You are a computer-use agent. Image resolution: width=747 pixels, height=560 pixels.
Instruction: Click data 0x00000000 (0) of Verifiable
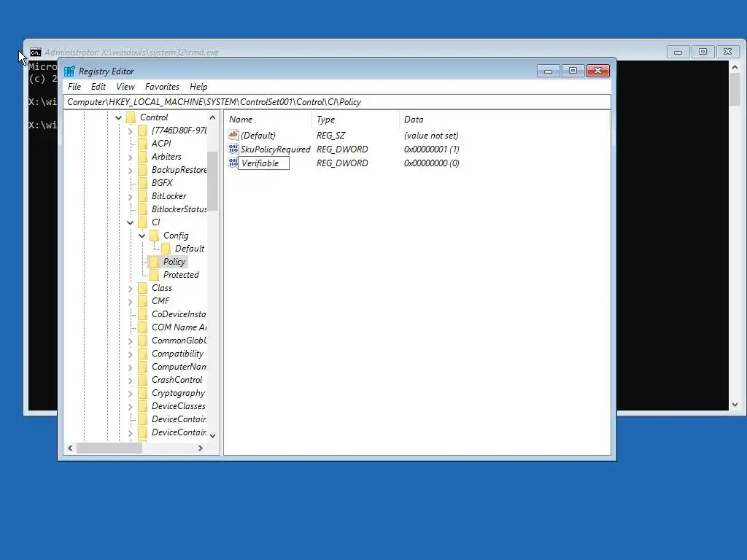[x=431, y=163]
